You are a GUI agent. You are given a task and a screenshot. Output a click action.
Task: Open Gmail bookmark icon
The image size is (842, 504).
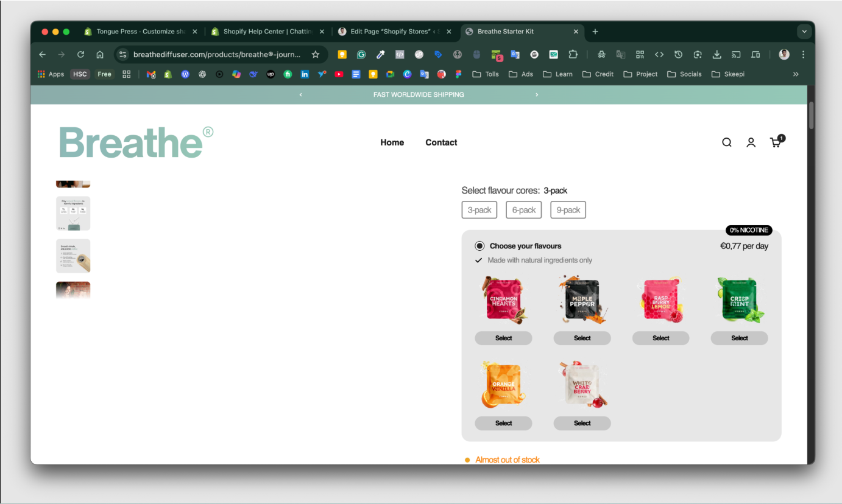pyautogui.click(x=151, y=74)
